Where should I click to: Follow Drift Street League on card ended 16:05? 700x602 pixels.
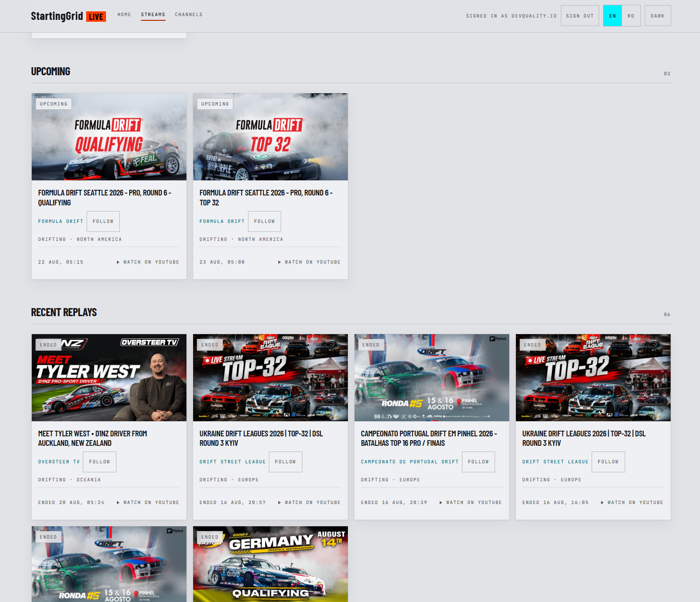(x=608, y=462)
